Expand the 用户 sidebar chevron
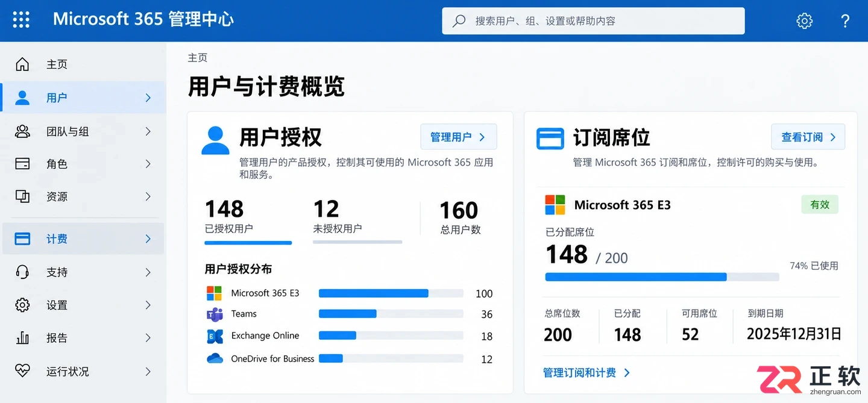The width and height of the screenshot is (868, 403). point(148,98)
